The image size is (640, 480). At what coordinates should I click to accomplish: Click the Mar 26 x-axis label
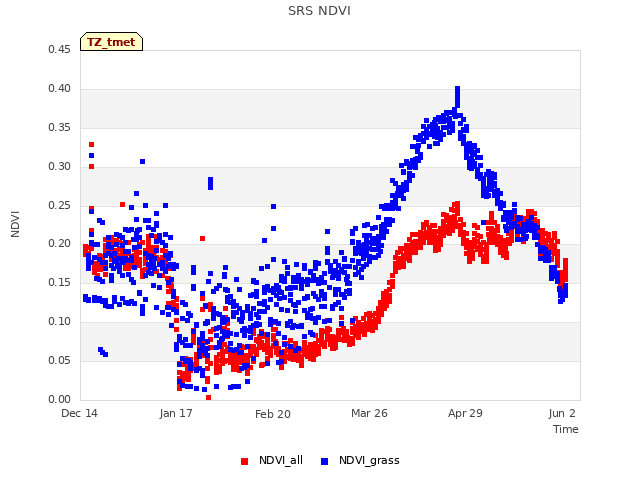(369, 413)
